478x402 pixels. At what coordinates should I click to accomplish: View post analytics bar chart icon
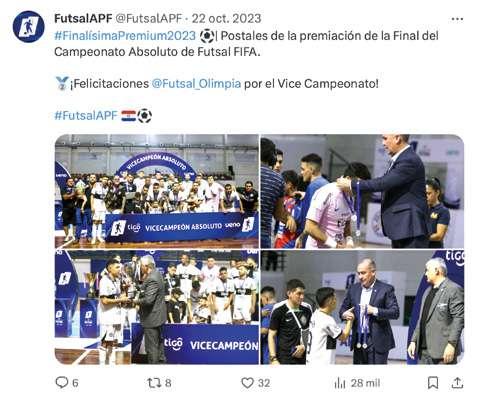click(x=340, y=383)
